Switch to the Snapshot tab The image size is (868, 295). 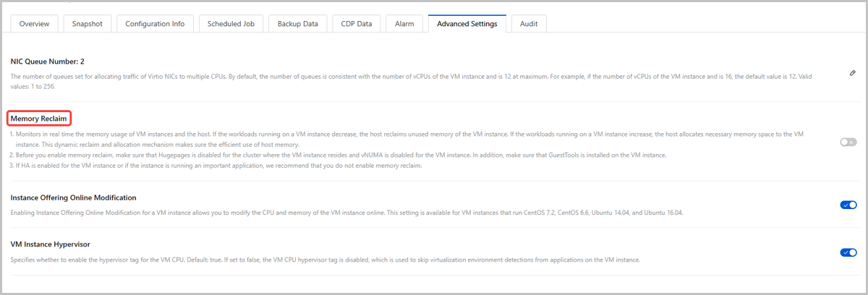87,24
